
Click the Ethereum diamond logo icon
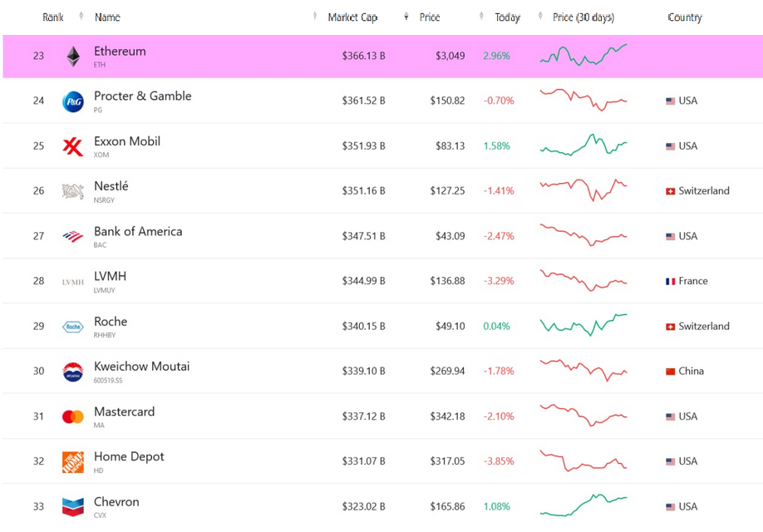[73, 57]
